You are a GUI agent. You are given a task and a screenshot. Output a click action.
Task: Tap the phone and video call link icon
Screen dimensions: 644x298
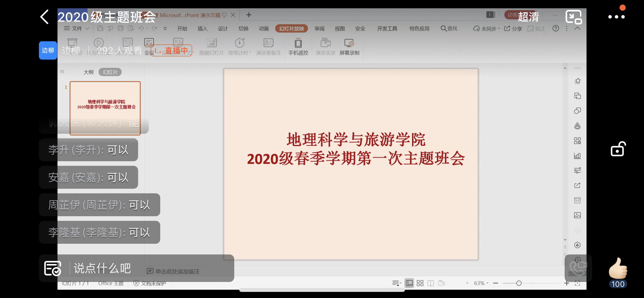pos(578,268)
